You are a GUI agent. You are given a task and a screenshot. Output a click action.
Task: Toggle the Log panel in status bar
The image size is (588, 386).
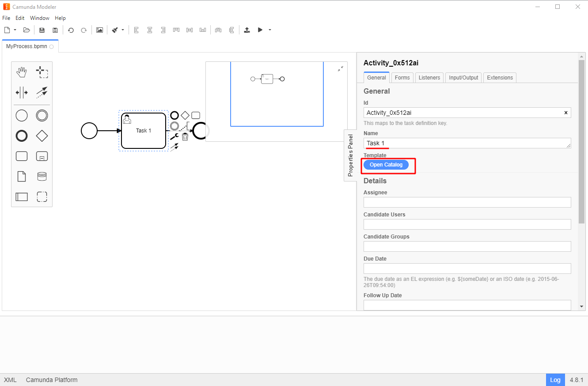[555, 380]
